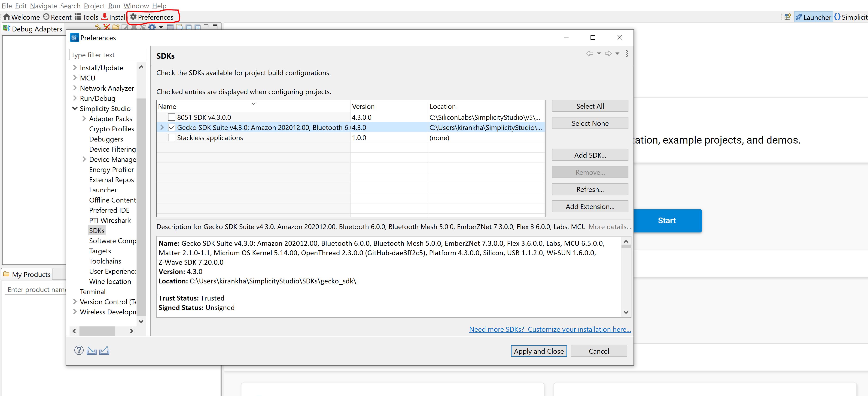Check the 8051 SDK v4.3.0.0 checkbox
The width and height of the screenshot is (868, 396).
click(171, 117)
